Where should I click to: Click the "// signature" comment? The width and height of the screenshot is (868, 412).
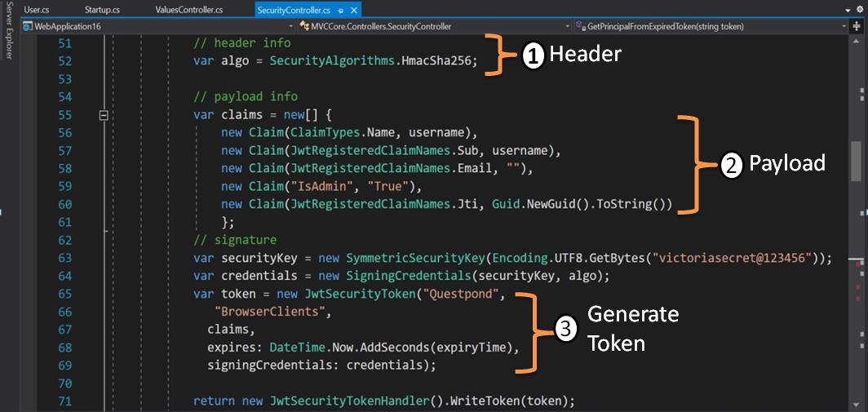point(235,240)
